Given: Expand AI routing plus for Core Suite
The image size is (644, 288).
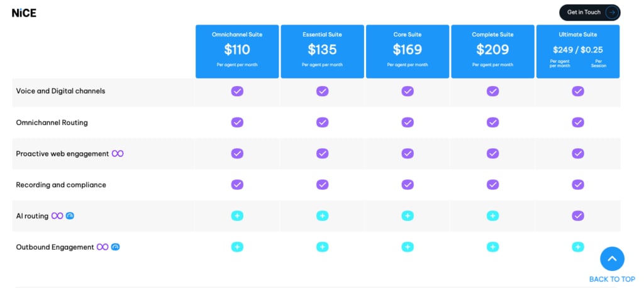Looking at the screenshot, I should (408, 216).
